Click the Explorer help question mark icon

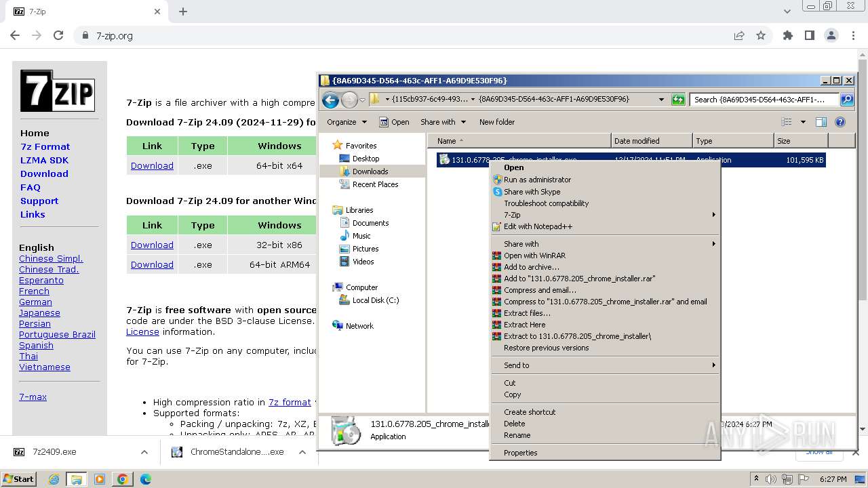click(840, 122)
